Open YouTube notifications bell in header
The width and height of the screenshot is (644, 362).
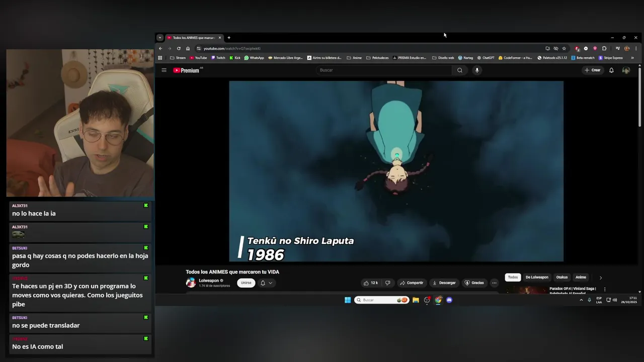pos(611,70)
